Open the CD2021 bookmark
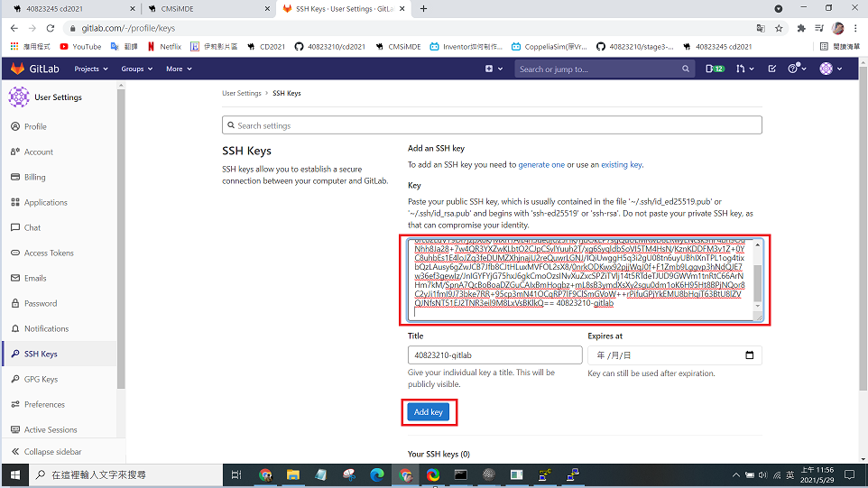The image size is (868, 488). tap(266, 47)
